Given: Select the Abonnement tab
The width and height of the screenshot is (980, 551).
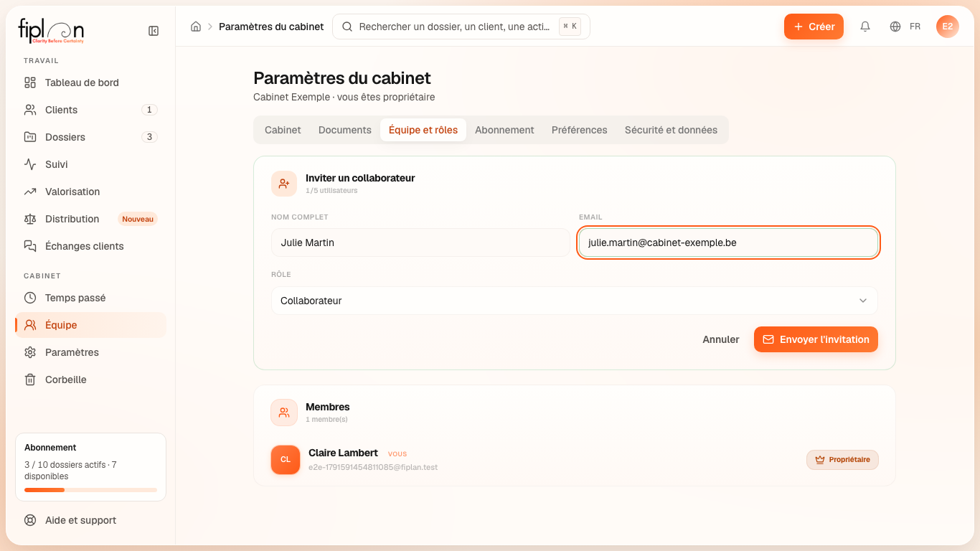Looking at the screenshot, I should tap(504, 130).
